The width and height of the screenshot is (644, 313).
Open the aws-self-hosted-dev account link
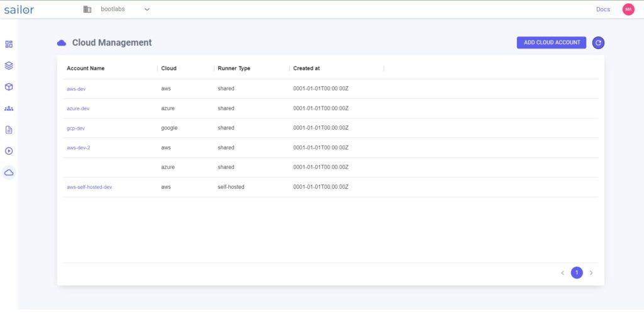[x=89, y=187]
